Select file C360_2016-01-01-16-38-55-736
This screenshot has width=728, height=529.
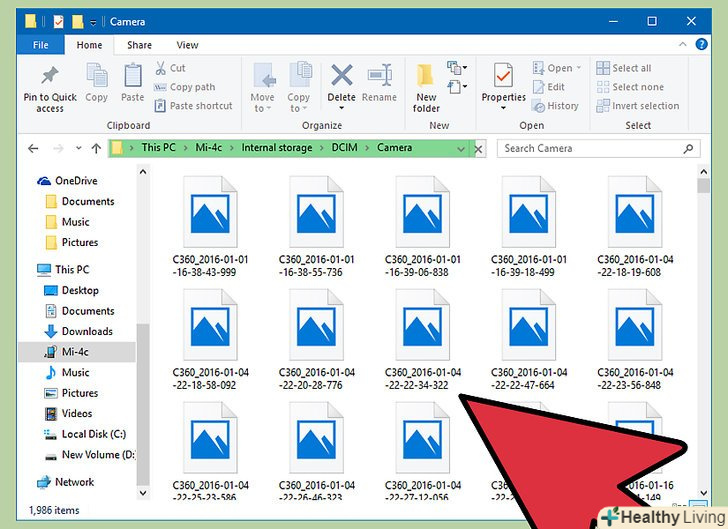tap(316, 227)
